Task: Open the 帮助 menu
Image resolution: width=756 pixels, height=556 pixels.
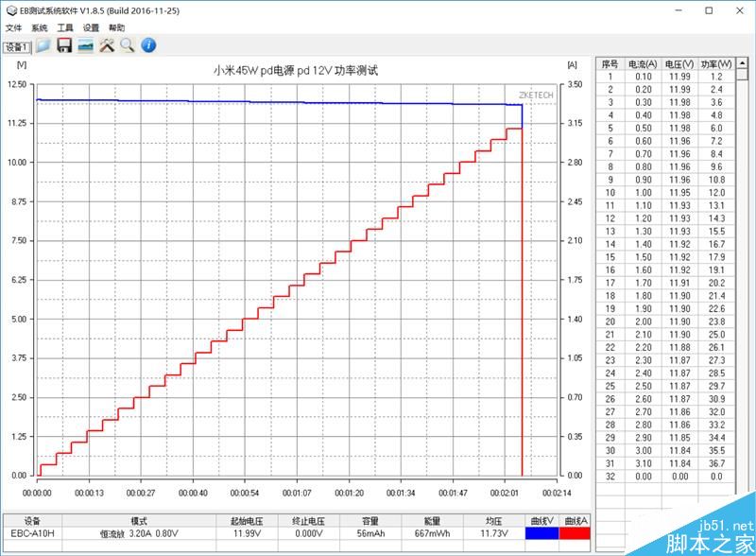Action: tap(116, 28)
